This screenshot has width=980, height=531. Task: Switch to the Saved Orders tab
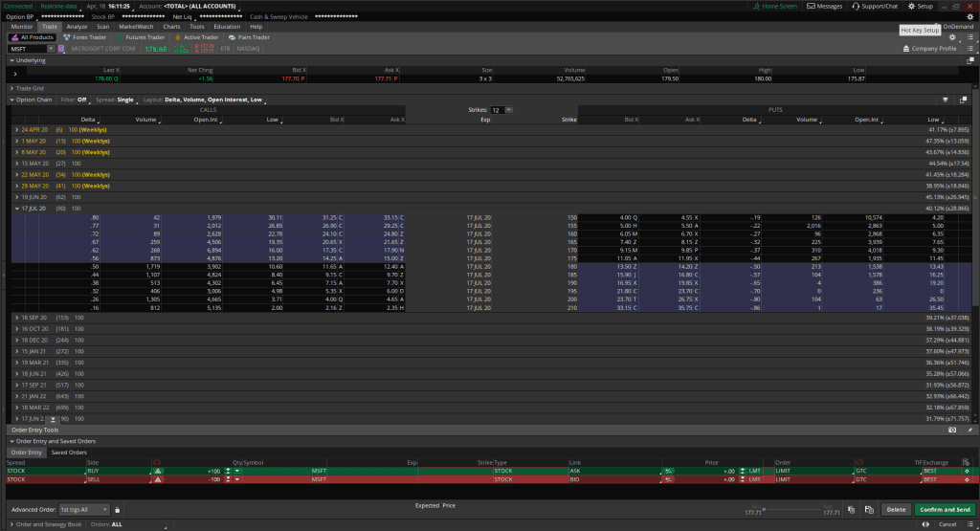click(x=68, y=452)
